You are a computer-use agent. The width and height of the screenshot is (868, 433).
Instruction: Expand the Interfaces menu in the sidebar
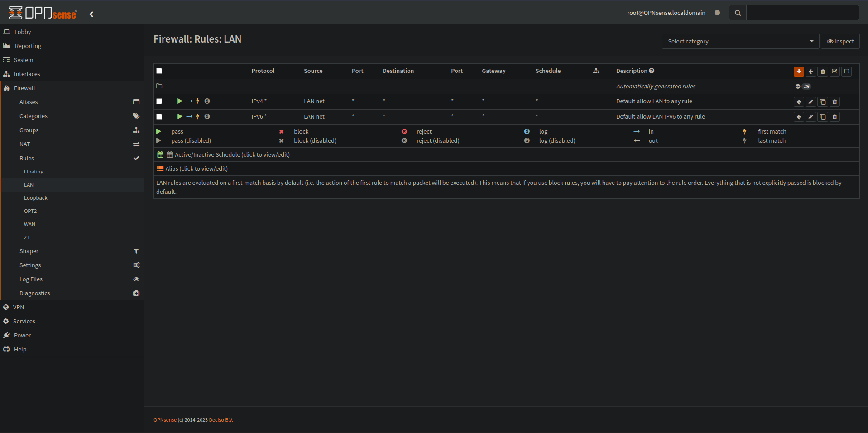click(x=72, y=74)
